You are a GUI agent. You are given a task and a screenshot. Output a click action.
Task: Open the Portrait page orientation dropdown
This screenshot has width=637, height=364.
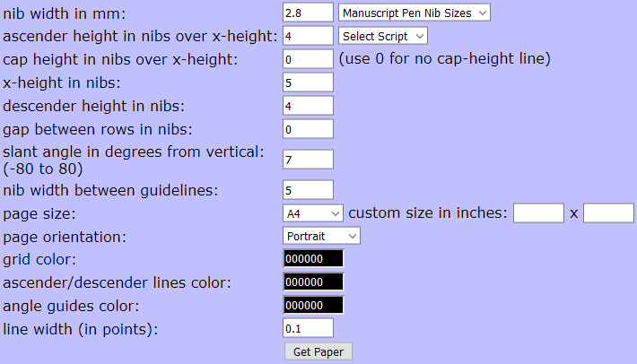(x=321, y=236)
